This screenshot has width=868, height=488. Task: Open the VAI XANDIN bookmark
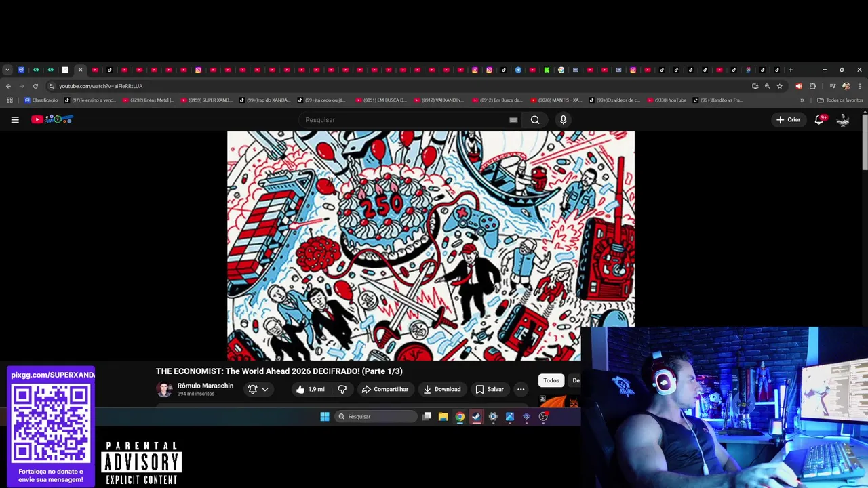pos(440,100)
